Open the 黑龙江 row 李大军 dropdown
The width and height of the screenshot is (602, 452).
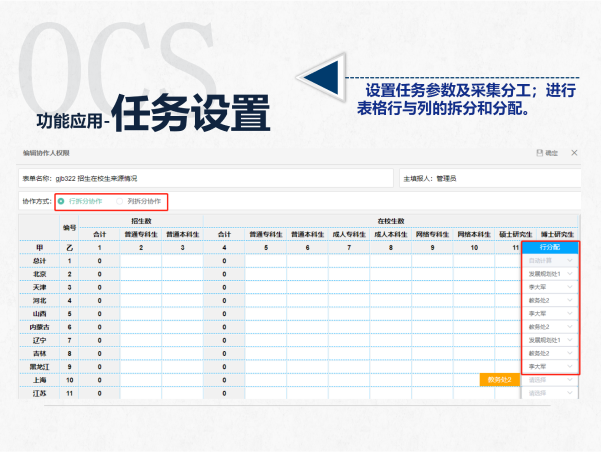549,367
